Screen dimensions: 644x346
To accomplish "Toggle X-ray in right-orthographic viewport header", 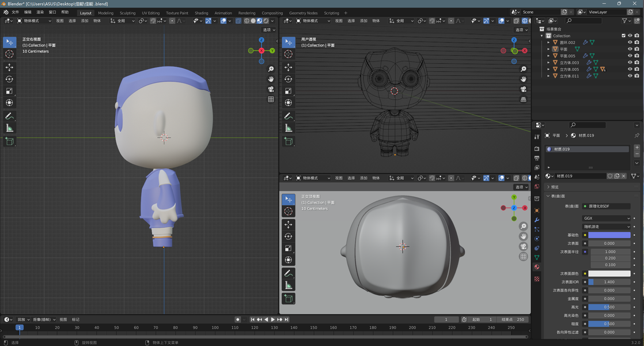I will pos(238,21).
